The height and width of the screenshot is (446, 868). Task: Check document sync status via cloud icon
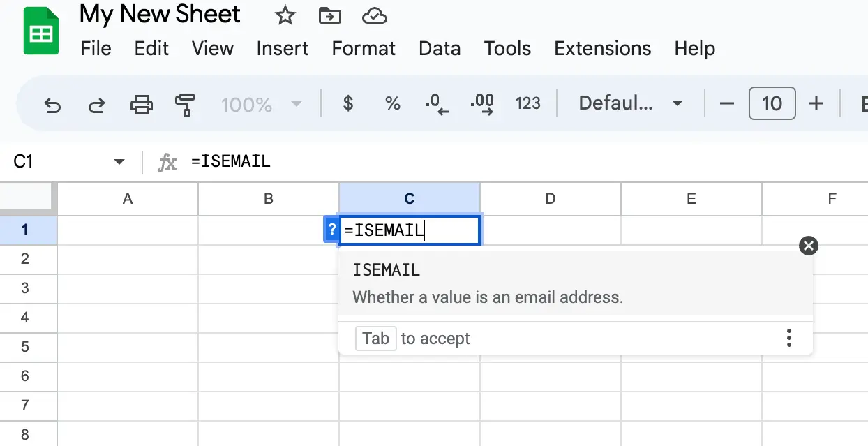pos(375,15)
